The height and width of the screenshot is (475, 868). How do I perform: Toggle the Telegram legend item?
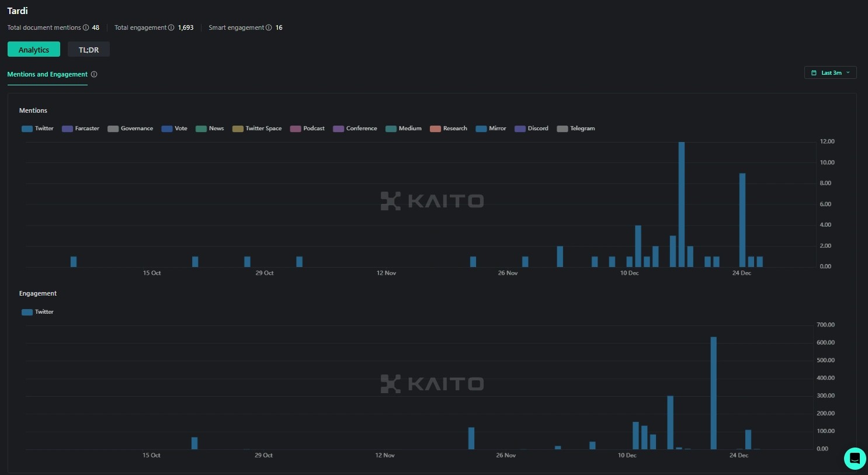pos(576,129)
